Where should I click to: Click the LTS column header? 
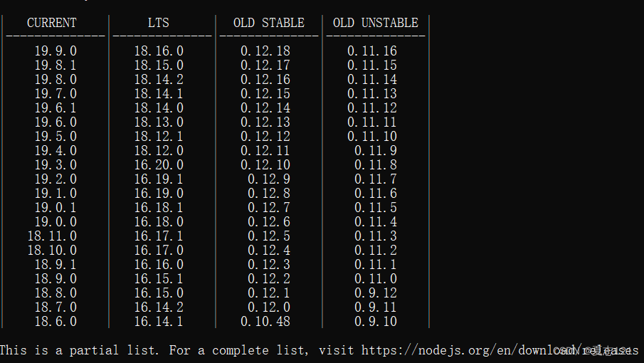point(158,23)
